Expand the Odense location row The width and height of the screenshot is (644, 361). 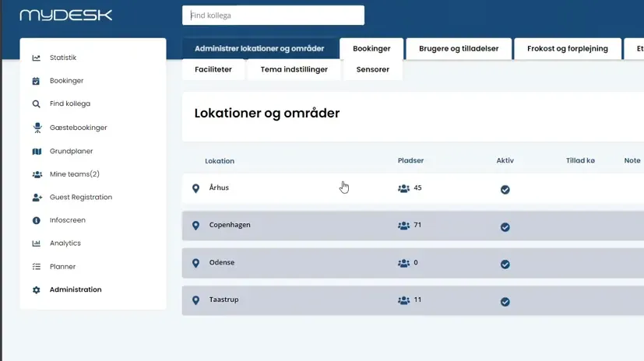tap(413, 263)
